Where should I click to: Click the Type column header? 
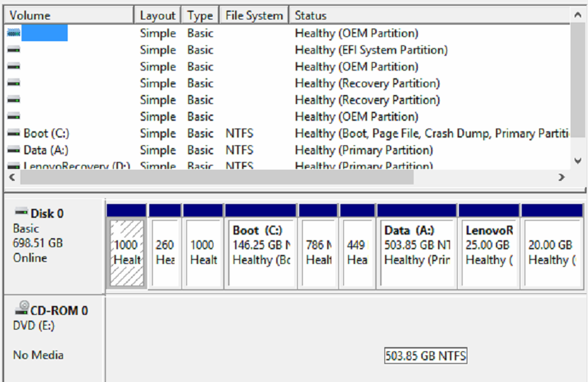click(200, 15)
